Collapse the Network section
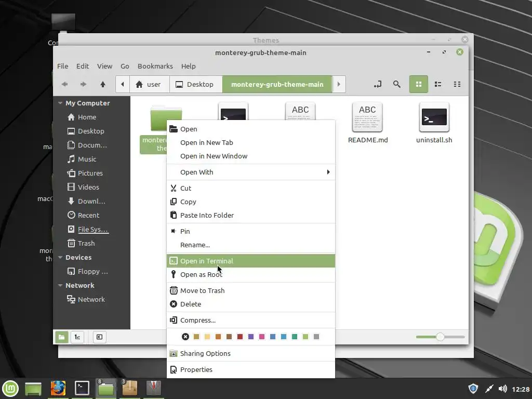Viewport: 532px width, 399px height. pyautogui.click(x=60, y=285)
